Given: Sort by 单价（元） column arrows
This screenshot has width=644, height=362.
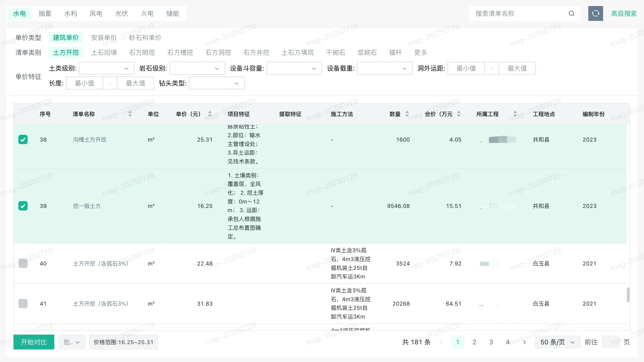Looking at the screenshot, I should tap(210, 114).
